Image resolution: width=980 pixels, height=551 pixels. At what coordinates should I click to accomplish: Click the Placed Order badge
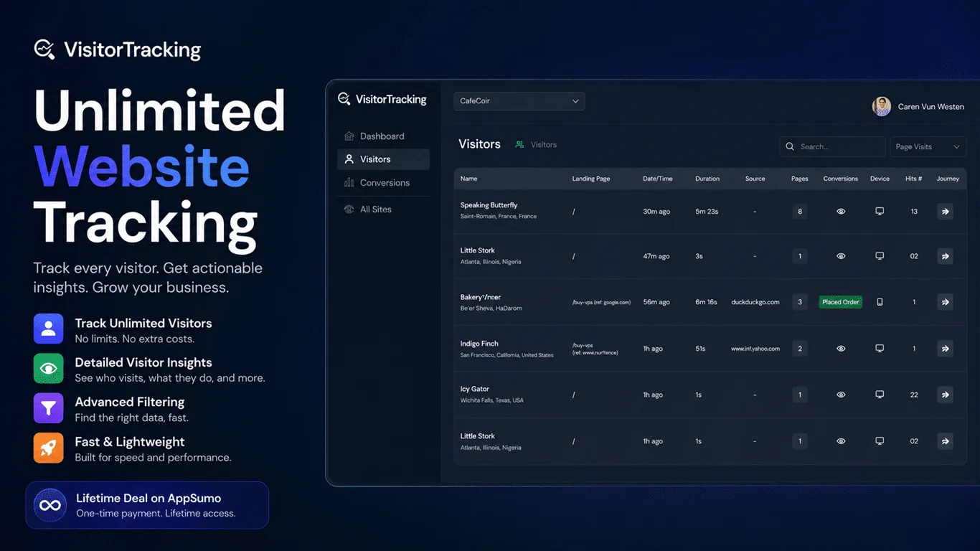point(841,302)
